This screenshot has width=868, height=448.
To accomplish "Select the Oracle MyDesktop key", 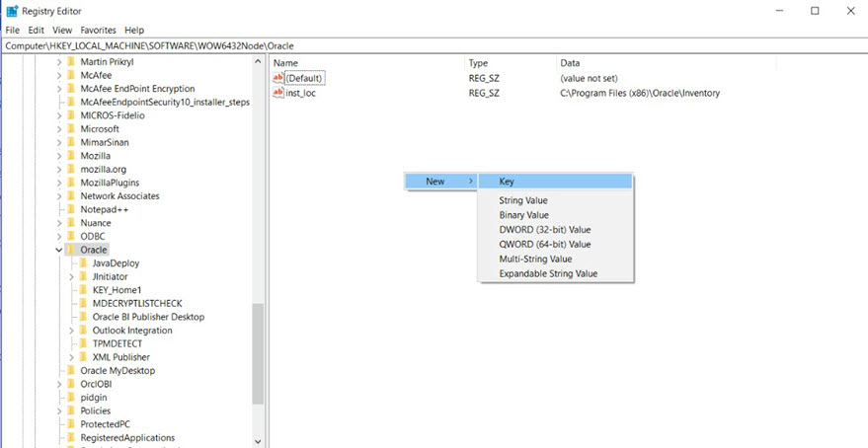I will point(118,371).
